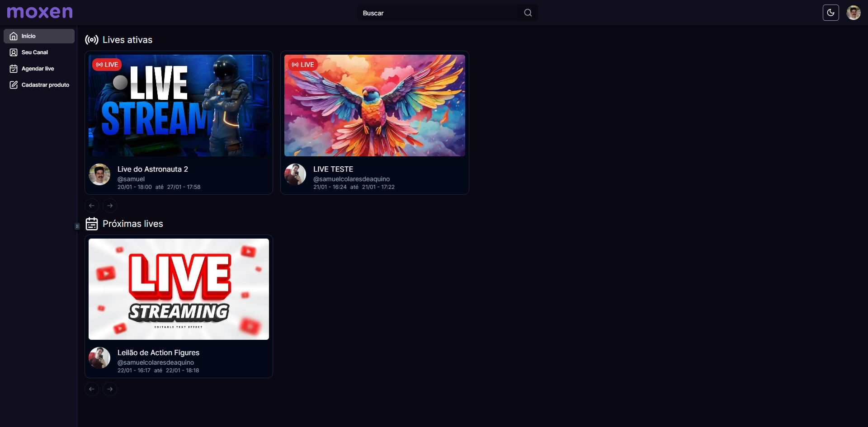This screenshot has height=427, width=868.
Task: Click the LIVE TESTE title
Action: 333,169
